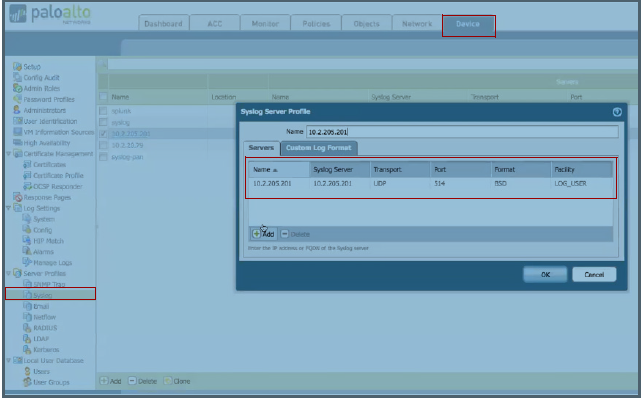
Task: Click the System log settings icon
Action: click(27, 219)
